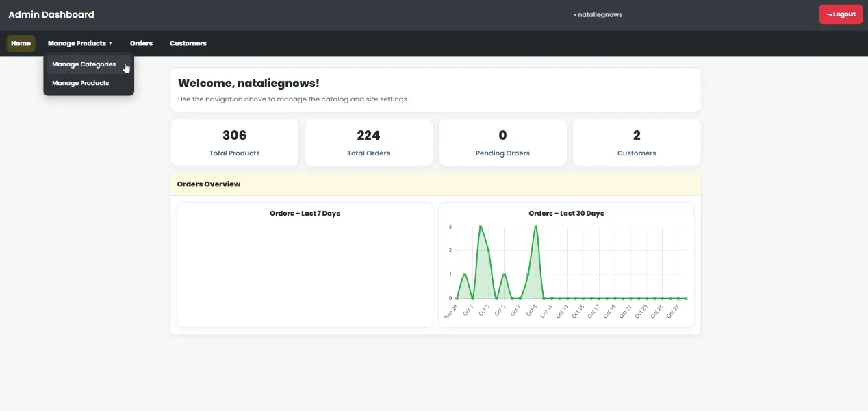
Task: Click the Welcome, nataliegnows! heading
Action: point(248,84)
